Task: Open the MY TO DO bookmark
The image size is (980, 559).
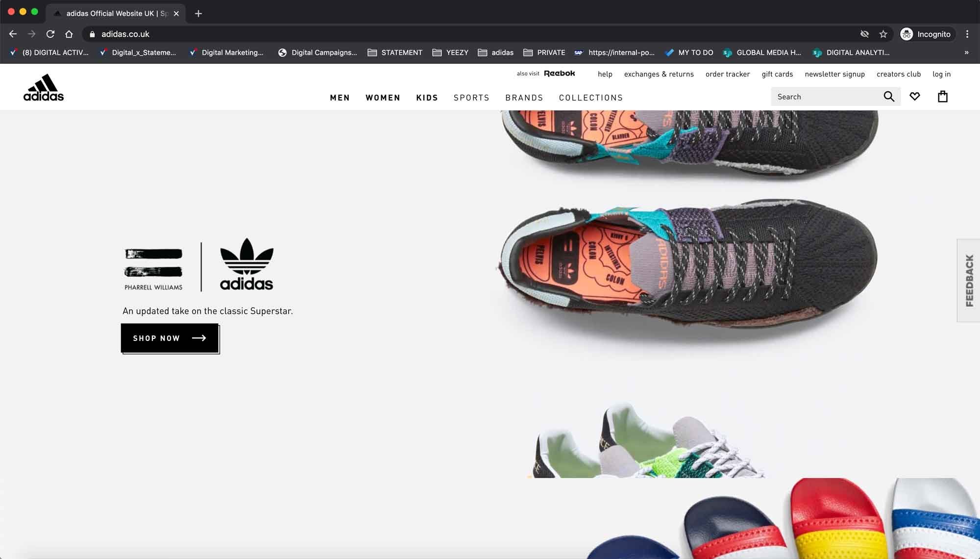Action: click(689, 52)
